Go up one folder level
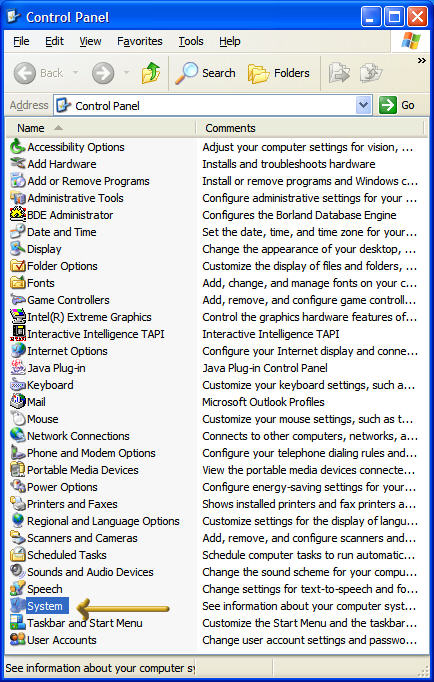Image resolution: width=434 pixels, height=682 pixels. 151,73
